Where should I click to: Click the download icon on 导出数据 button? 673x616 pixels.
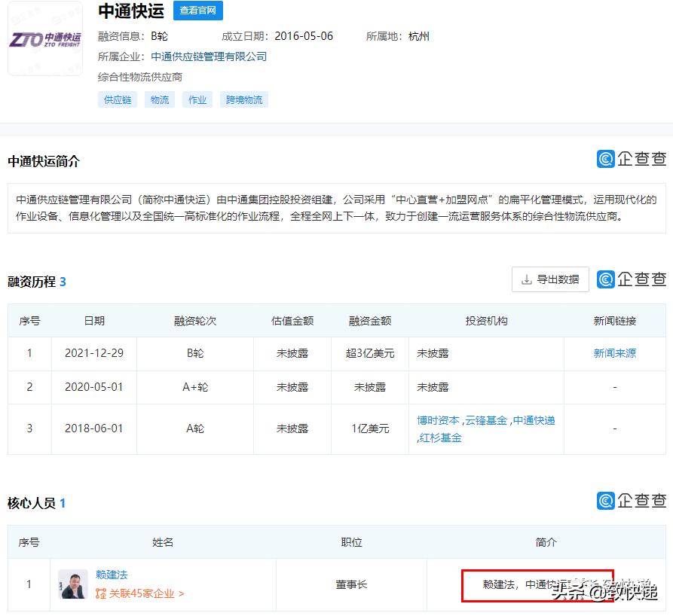pos(527,279)
